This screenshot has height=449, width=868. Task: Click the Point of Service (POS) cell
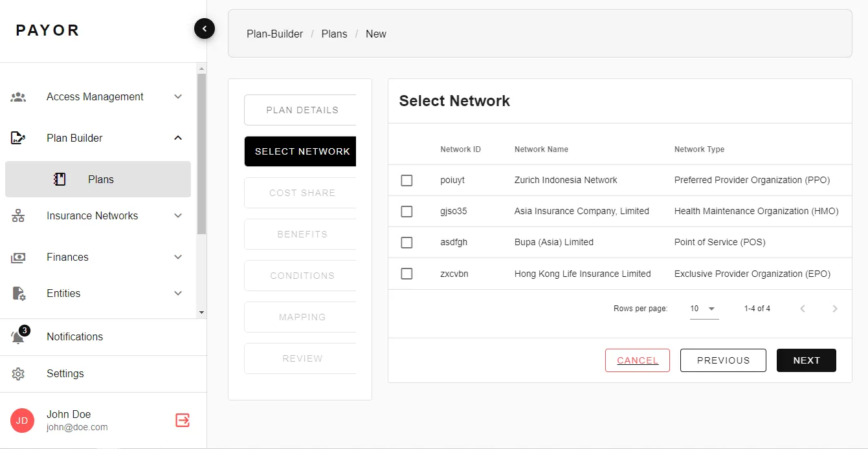(720, 243)
